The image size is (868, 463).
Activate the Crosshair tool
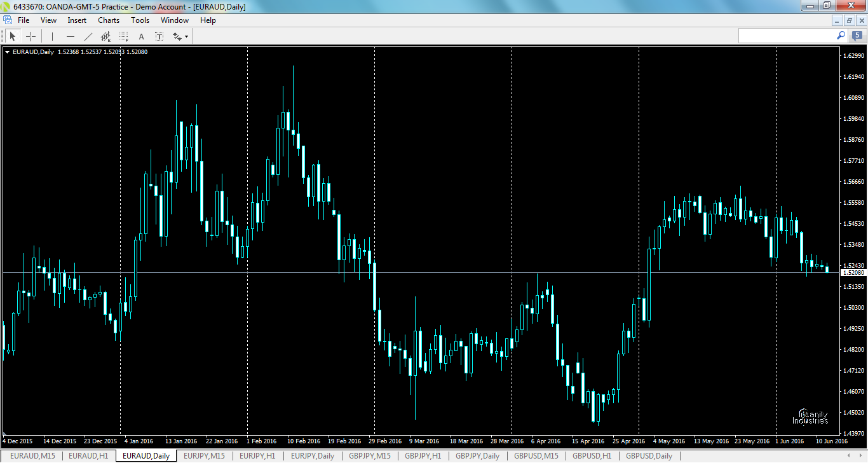pyautogui.click(x=31, y=36)
